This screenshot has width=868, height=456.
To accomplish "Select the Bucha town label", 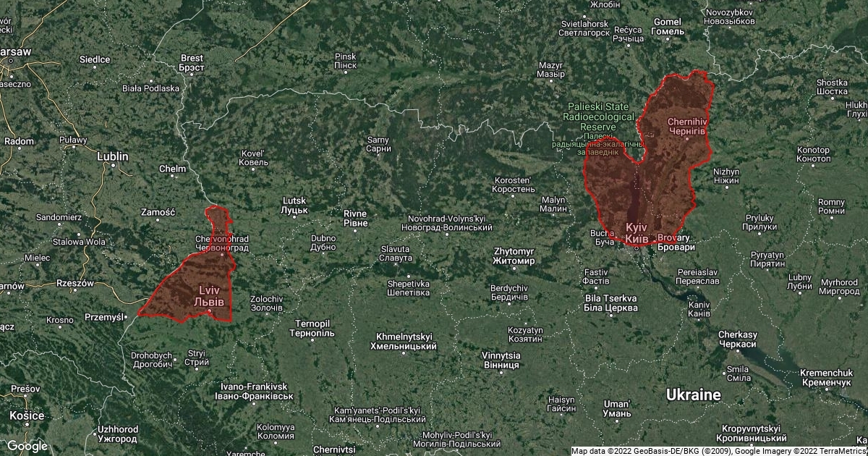I will (602, 238).
